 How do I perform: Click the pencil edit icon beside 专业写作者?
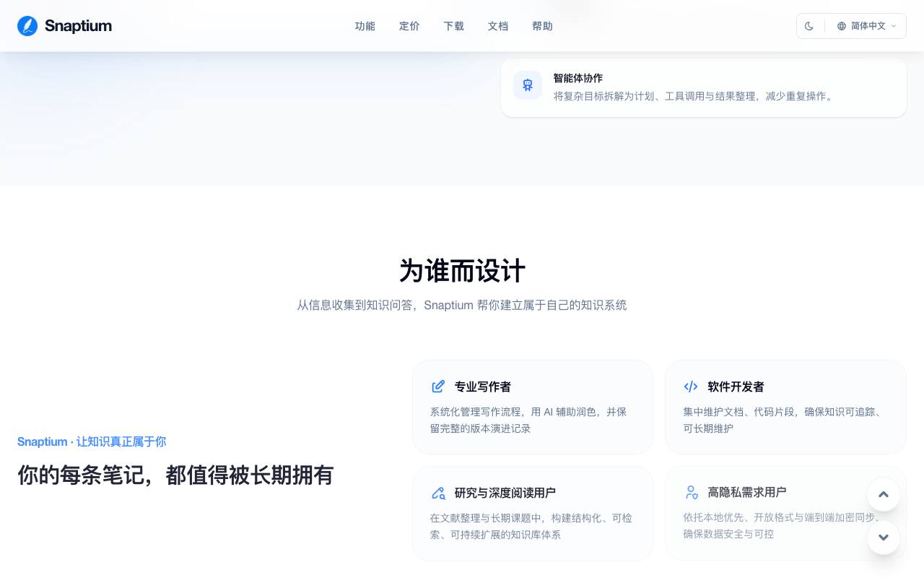pos(438,387)
